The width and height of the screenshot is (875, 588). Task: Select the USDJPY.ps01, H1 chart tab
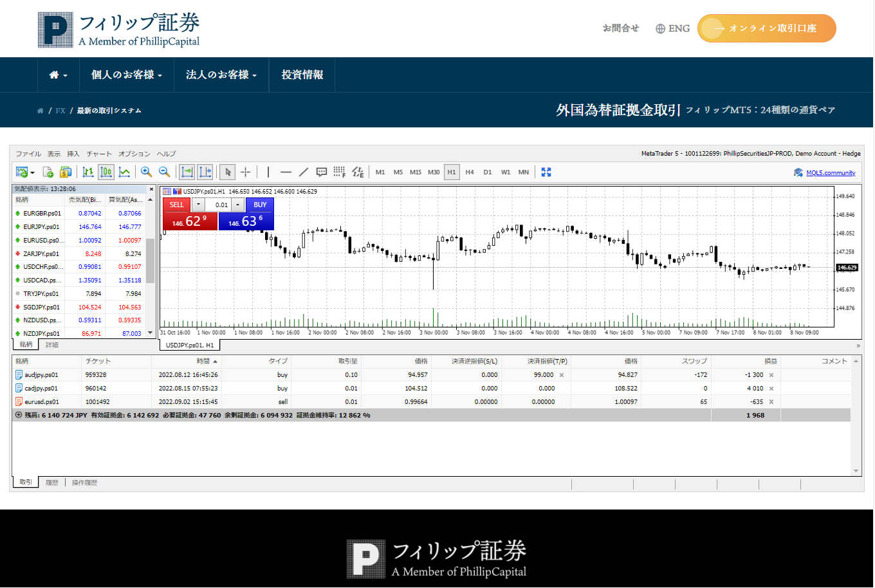tap(190, 345)
